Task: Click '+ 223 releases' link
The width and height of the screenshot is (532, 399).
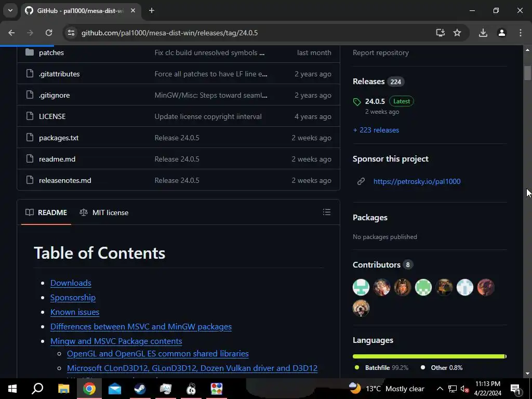Action: (376, 130)
